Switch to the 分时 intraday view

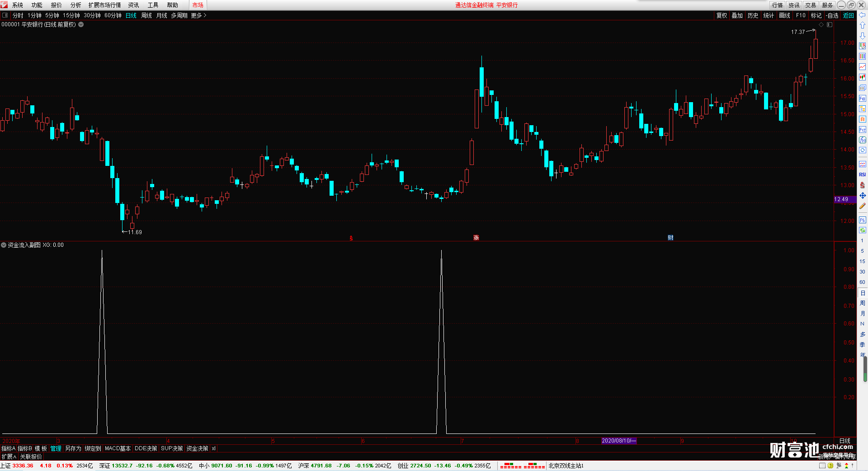coord(18,15)
